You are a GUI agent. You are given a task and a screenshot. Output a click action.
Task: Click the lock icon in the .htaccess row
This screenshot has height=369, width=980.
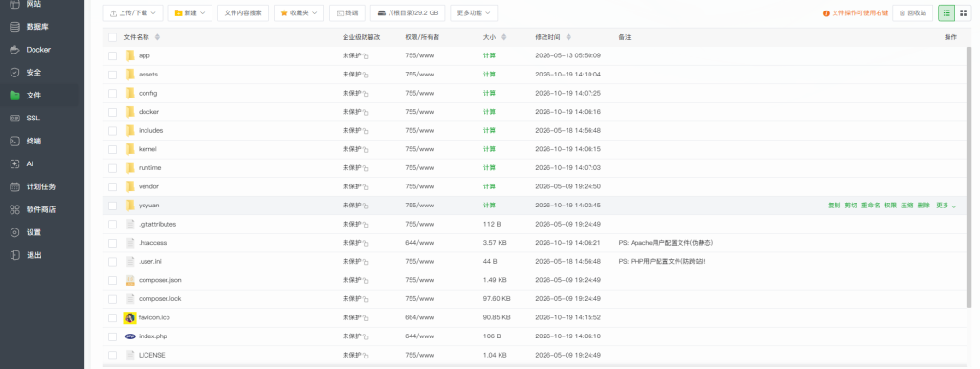point(367,244)
